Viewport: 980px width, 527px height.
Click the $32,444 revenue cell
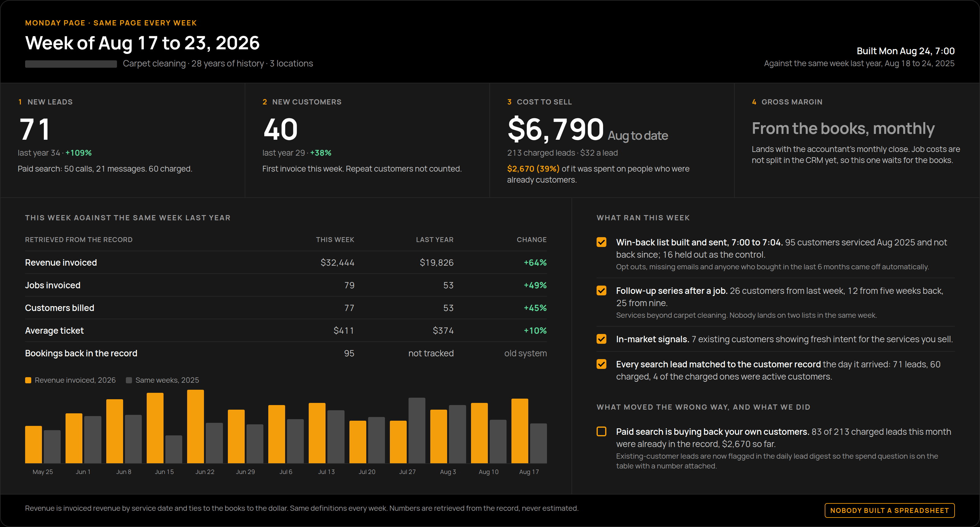point(337,263)
